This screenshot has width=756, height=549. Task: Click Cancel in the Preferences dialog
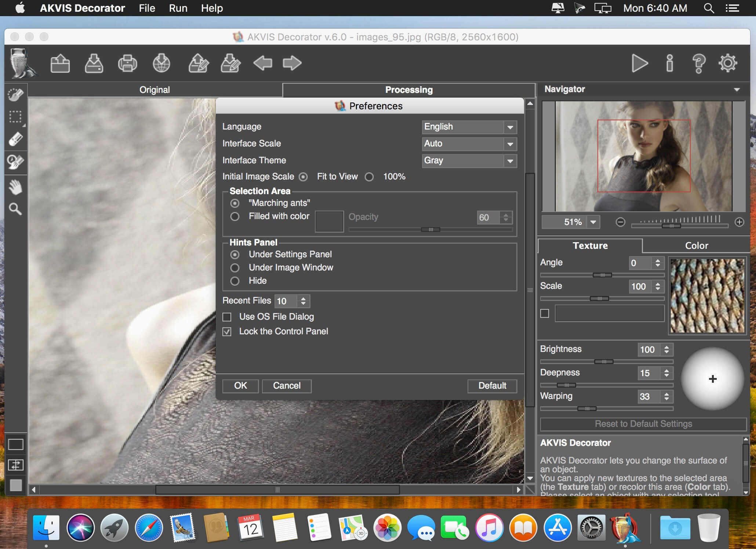[x=287, y=386]
